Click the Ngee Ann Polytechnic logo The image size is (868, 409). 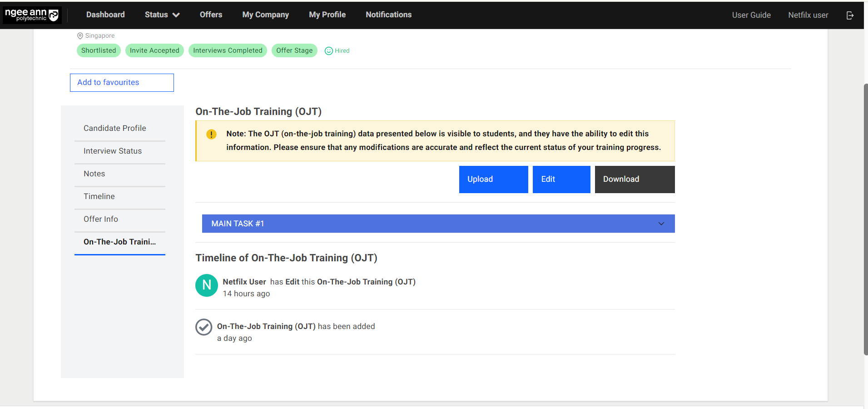(x=32, y=15)
